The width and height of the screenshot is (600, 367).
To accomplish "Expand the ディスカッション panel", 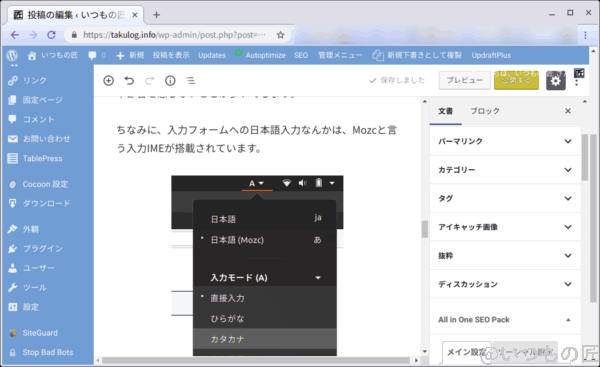I will (x=505, y=284).
